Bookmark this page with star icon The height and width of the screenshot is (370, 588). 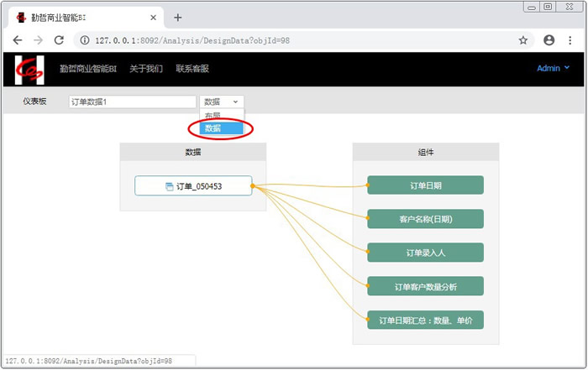[x=522, y=39]
